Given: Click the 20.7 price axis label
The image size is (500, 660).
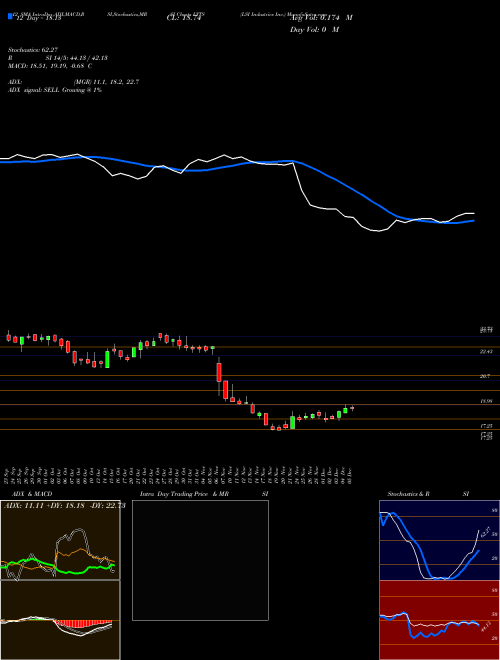Looking at the screenshot, I should coord(485,376).
